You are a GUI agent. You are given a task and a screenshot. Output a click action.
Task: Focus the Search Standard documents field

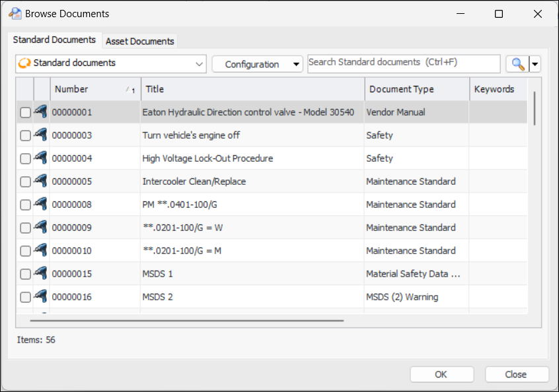pyautogui.click(x=403, y=63)
